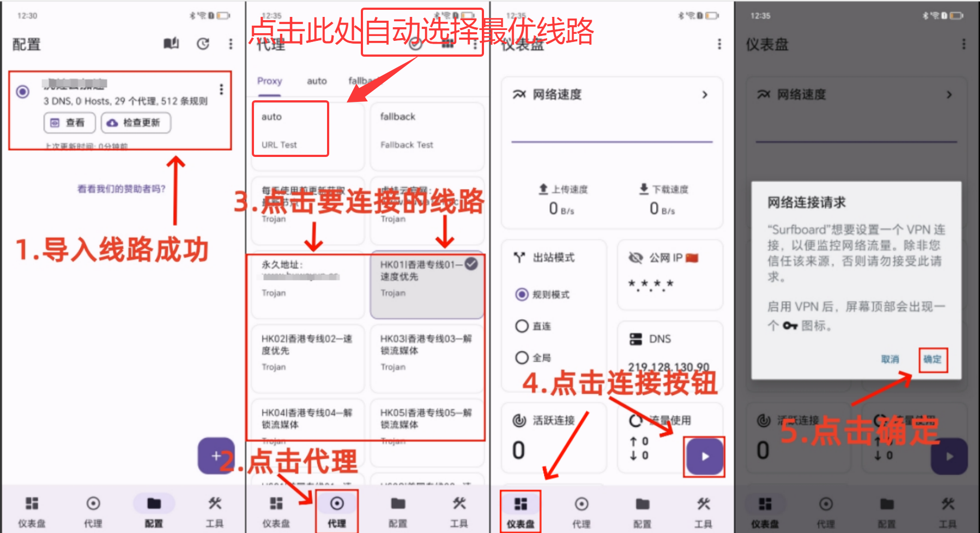Tap the purple add (+) floating button
Image resolution: width=980 pixels, height=533 pixels.
216,456
